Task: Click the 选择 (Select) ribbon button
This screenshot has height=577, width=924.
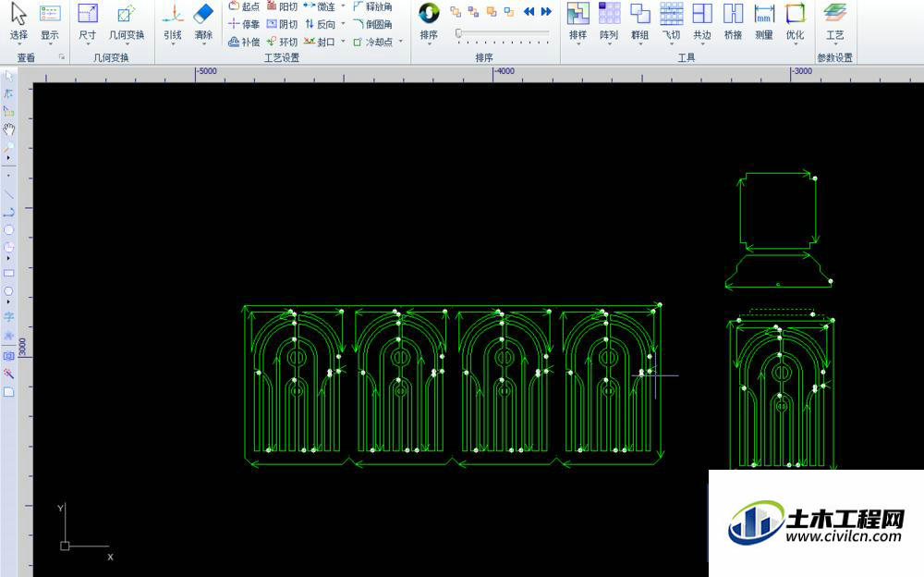Action: [x=18, y=22]
